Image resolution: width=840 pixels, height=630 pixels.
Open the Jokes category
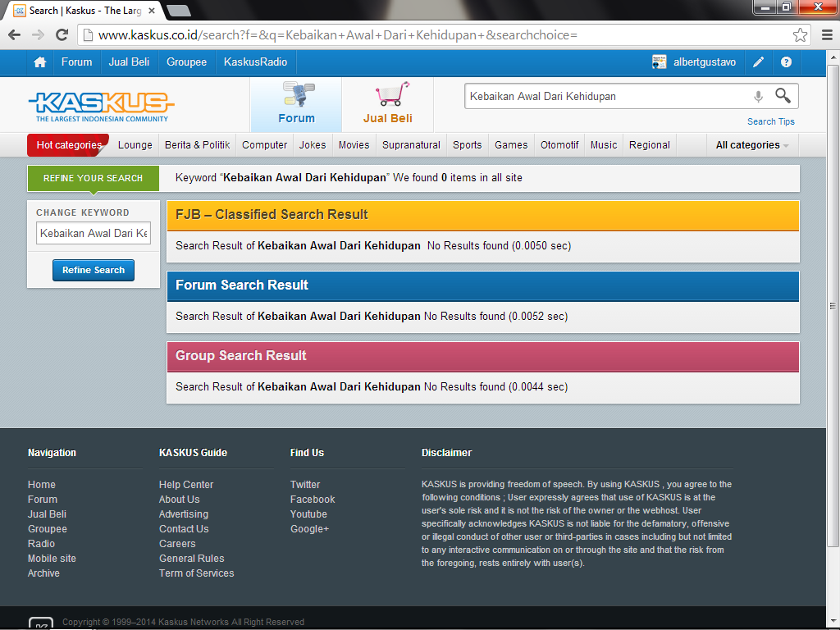[313, 145]
